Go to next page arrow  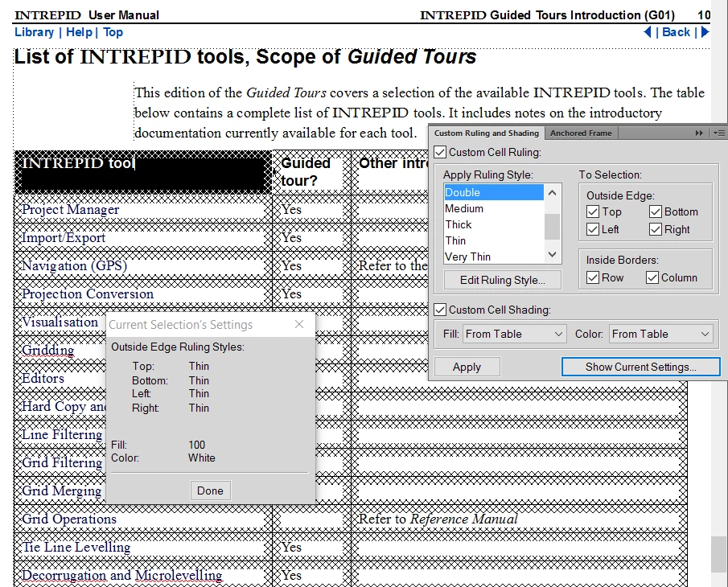pos(705,32)
